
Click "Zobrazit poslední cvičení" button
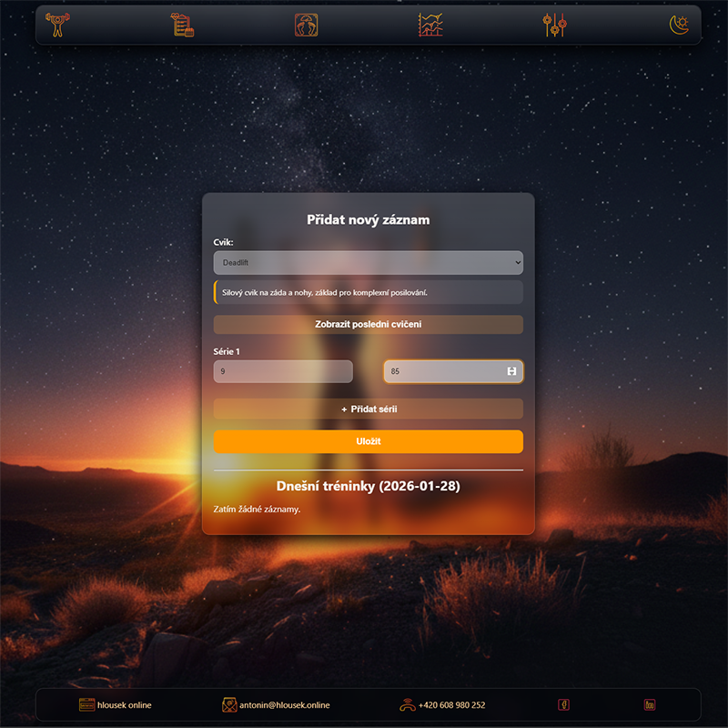pos(368,325)
